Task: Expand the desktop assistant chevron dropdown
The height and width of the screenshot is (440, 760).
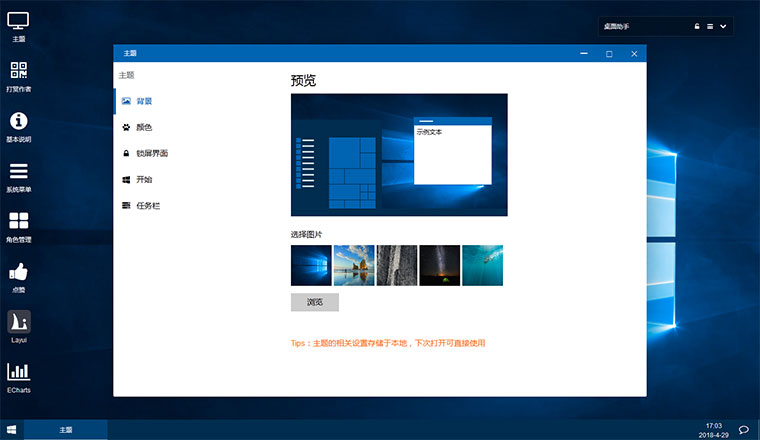Action: (x=723, y=27)
